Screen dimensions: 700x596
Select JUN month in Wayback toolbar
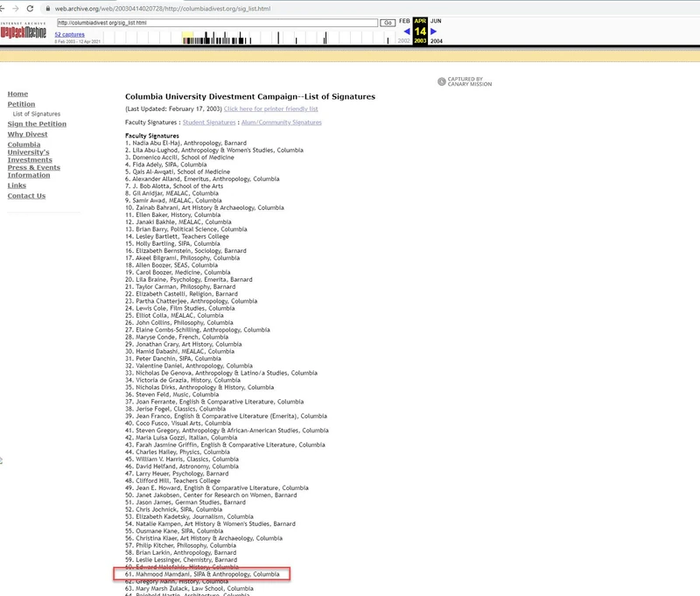pyautogui.click(x=436, y=21)
